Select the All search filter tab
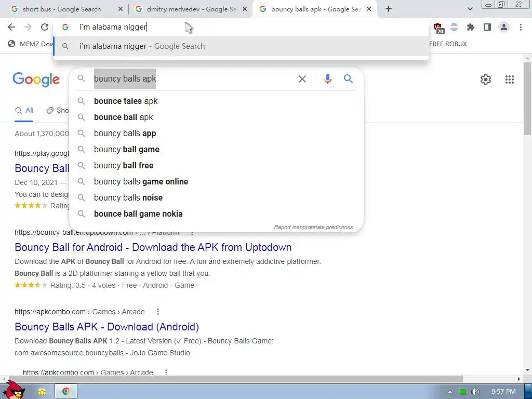Viewport: 532px width, 399px height. point(24,111)
